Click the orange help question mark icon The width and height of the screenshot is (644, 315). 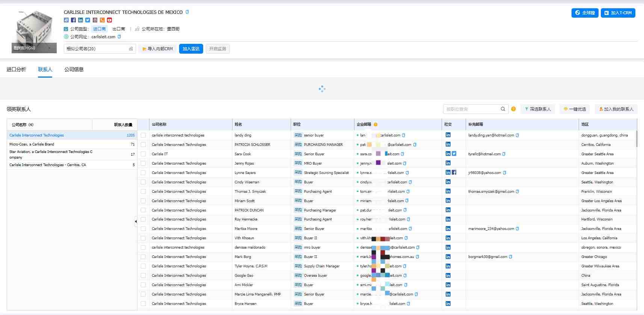tap(513, 109)
